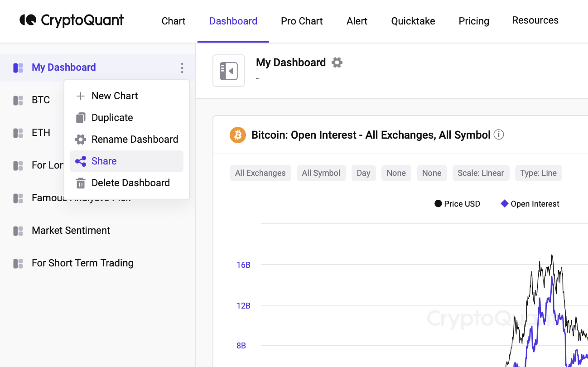Viewport: 588px width, 367px height.
Task: Click the CryptoQuant logo
Action: coord(72,20)
